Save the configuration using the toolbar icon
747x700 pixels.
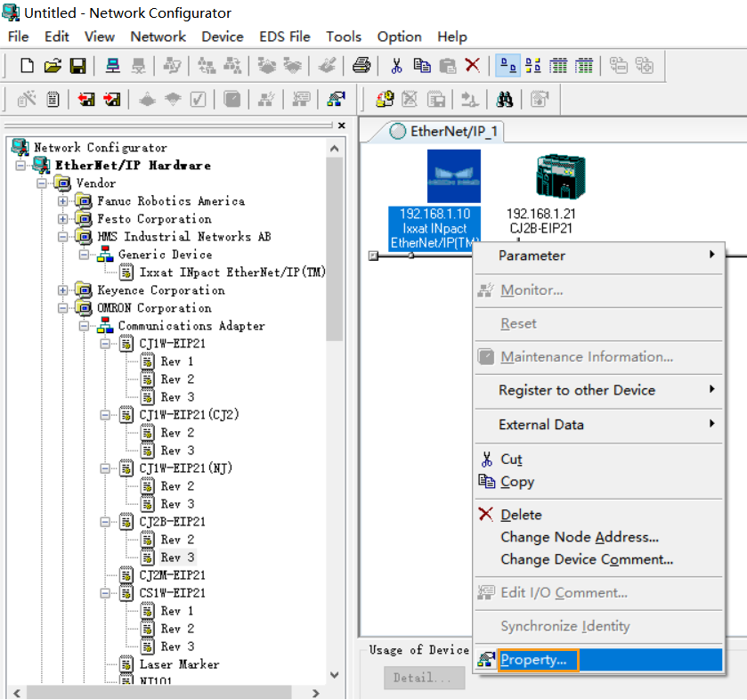point(78,65)
